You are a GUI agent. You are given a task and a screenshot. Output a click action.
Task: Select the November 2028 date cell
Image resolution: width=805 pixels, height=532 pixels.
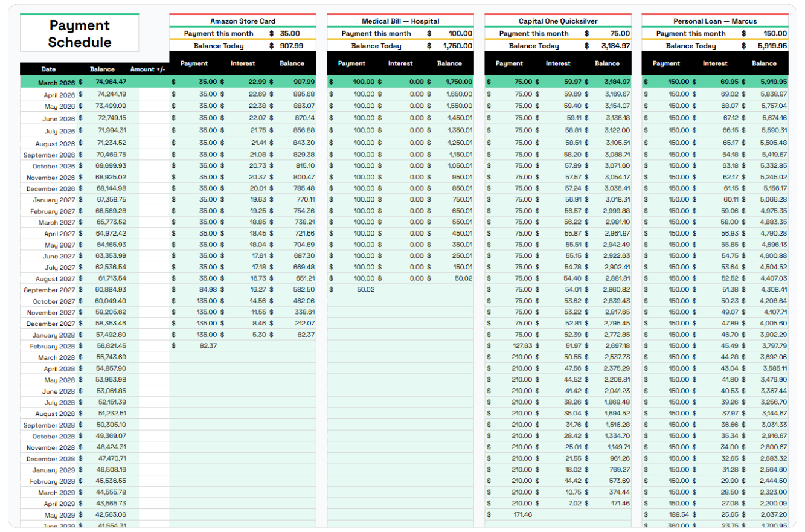point(51,447)
